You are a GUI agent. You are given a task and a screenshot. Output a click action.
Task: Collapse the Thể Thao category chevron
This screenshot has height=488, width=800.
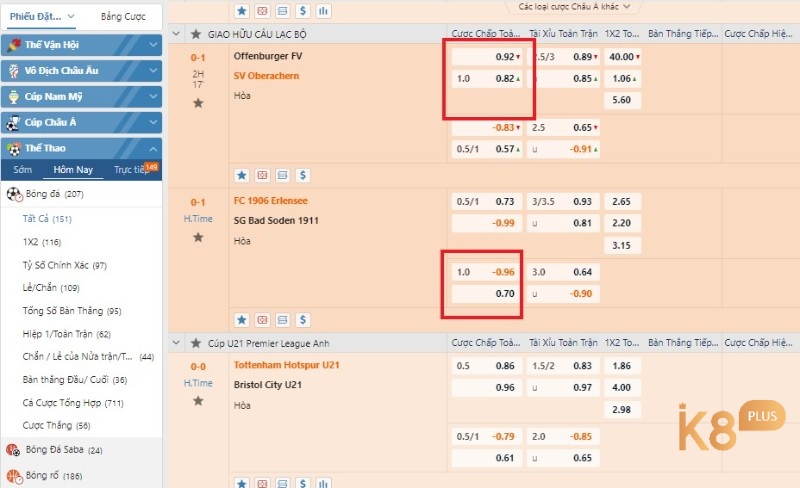[153, 149]
